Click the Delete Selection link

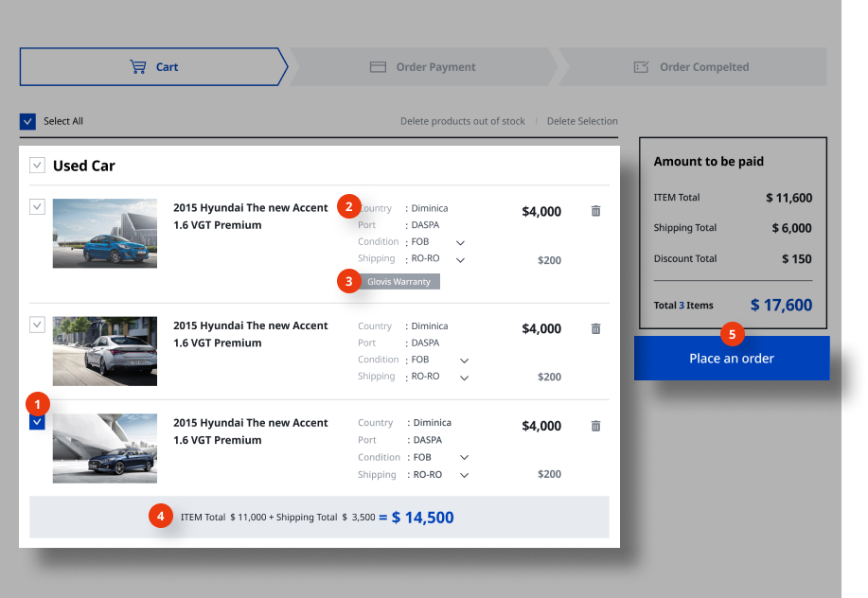(x=582, y=121)
